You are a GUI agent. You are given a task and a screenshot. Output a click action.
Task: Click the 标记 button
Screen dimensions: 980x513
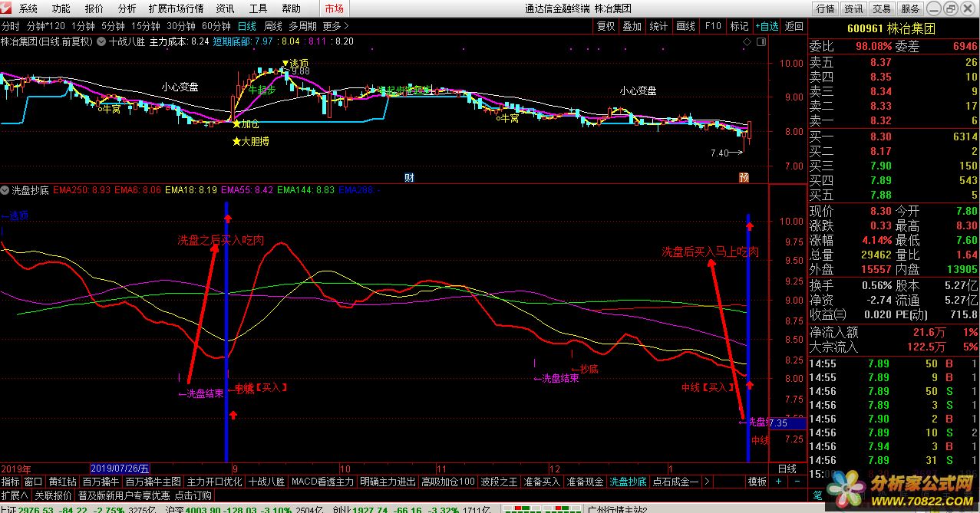tap(739, 26)
